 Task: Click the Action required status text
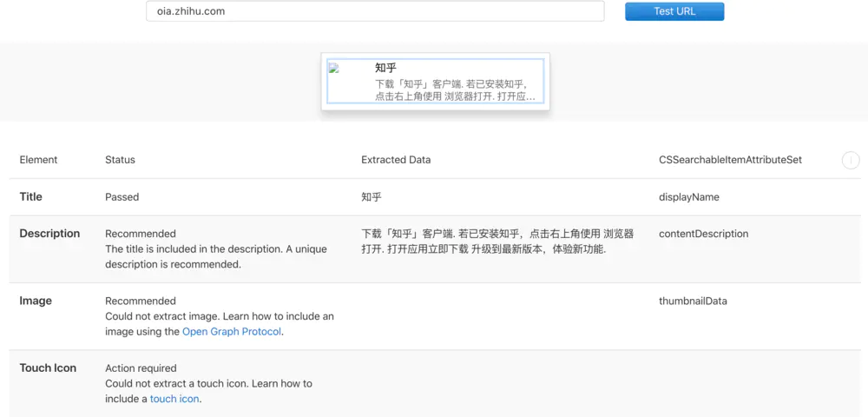click(x=141, y=367)
